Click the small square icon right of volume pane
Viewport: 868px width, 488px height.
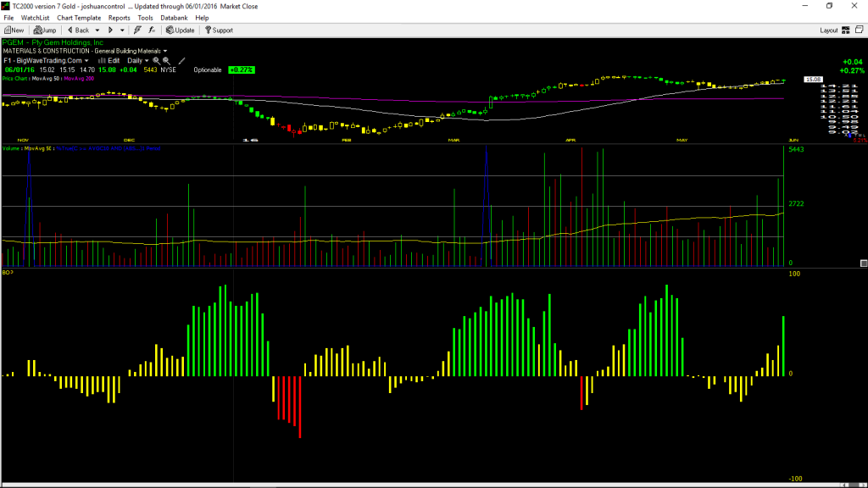[x=864, y=263]
